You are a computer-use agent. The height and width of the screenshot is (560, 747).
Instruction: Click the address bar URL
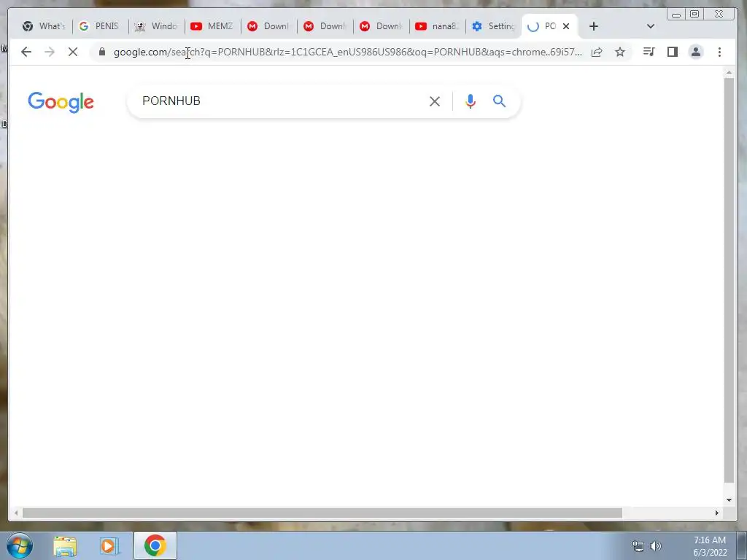pos(348,52)
